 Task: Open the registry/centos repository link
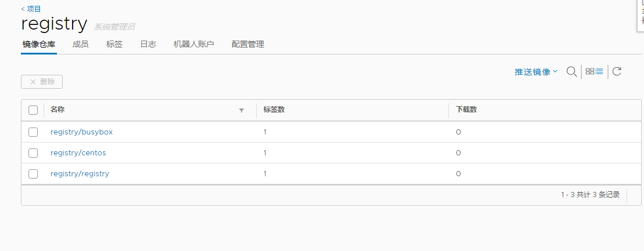[78, 153]
